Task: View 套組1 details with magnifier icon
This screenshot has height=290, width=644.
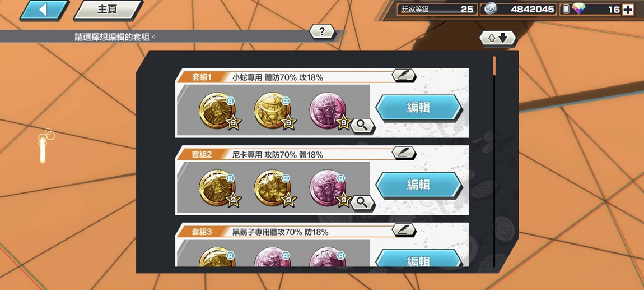Action: [x=362, y=125]
